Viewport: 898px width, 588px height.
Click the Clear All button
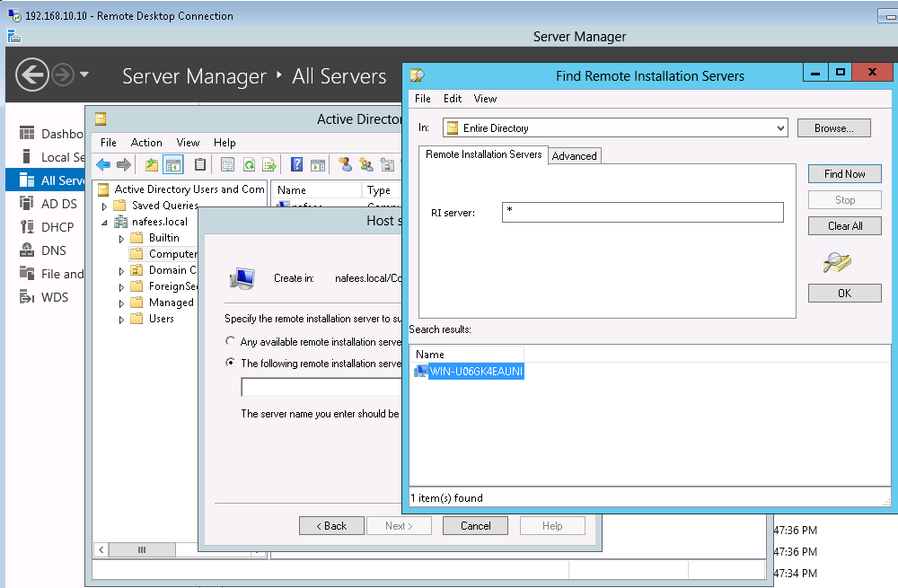tap(844, 225)
